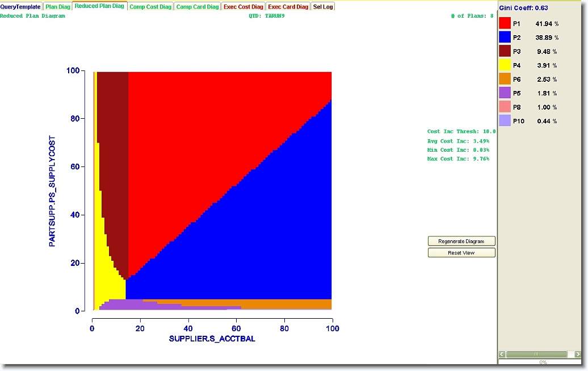Click the yellow P4 legend swatch
Viewport: 588px width, 371px height.
pyautogui.click(x=505, y=65)
